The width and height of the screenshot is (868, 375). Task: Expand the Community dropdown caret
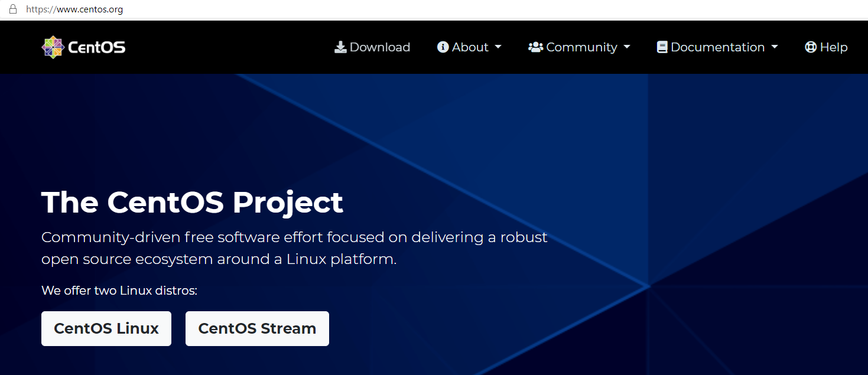click(627, 47)
